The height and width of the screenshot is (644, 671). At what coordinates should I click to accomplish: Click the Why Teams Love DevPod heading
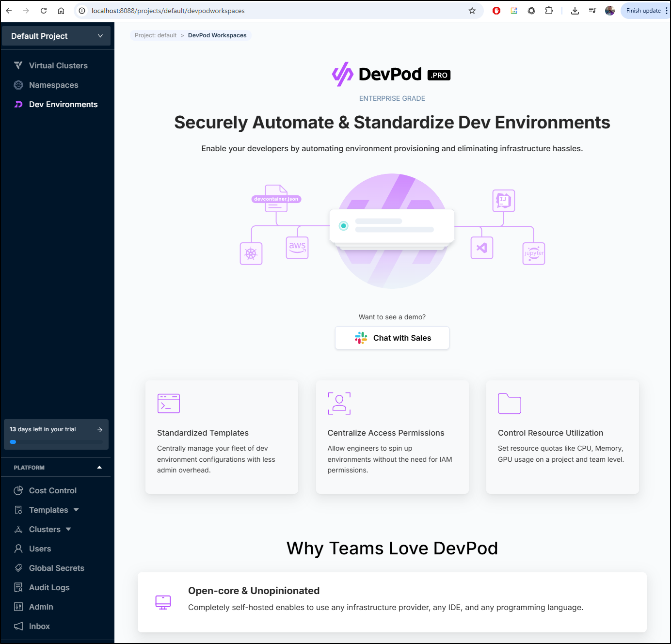click(392, 548)
